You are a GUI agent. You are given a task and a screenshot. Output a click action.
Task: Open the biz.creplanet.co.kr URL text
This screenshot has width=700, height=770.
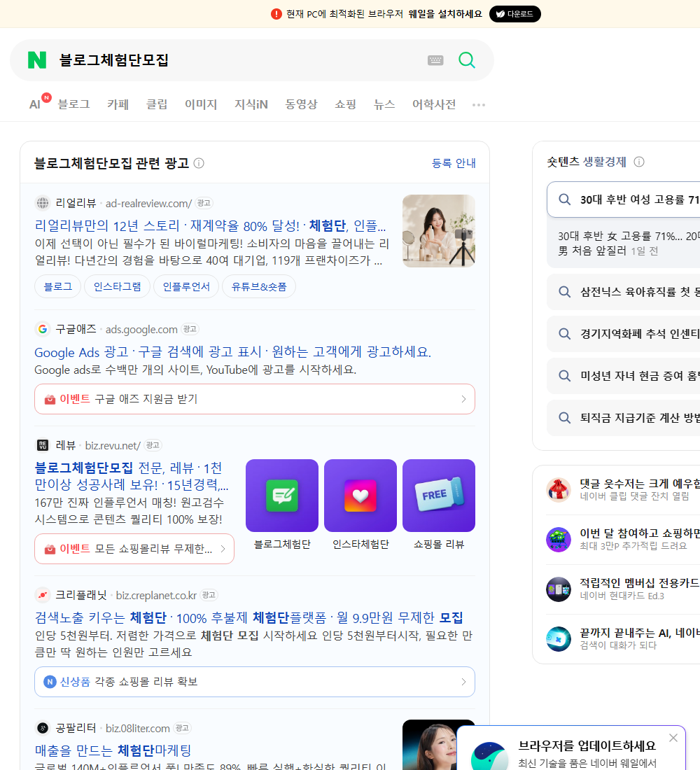[156, 595]
